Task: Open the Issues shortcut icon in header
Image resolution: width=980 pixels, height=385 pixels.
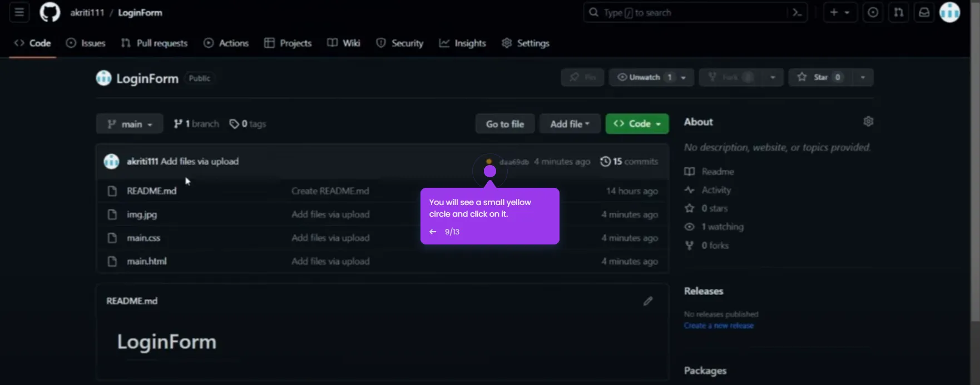Action: click(873, 12)
